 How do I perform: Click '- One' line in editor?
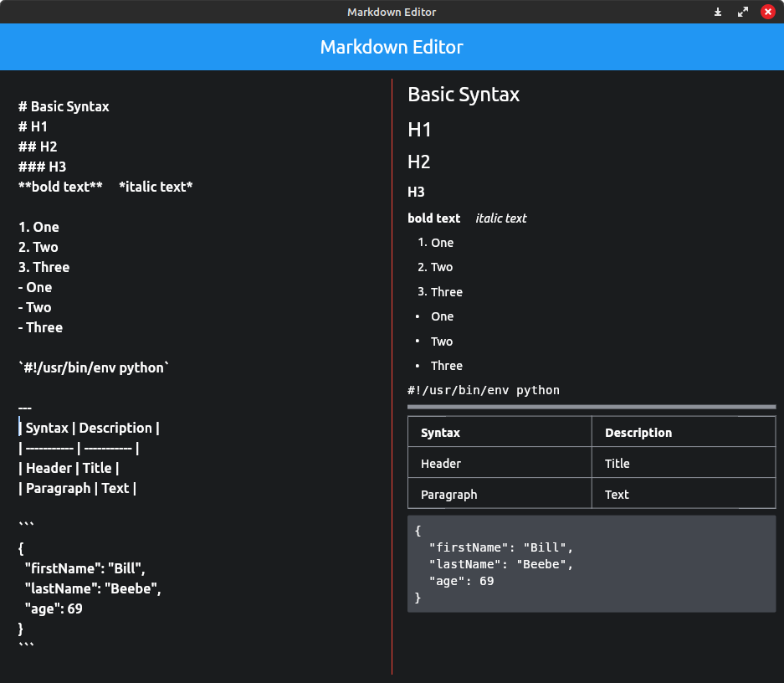pyautogui.click(x=35, y=287)
